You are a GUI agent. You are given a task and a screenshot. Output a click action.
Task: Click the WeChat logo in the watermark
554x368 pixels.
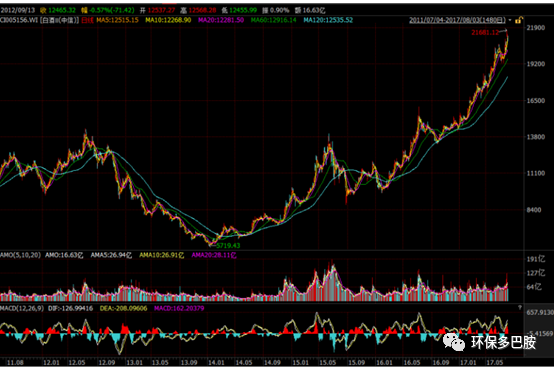[454, 342]
